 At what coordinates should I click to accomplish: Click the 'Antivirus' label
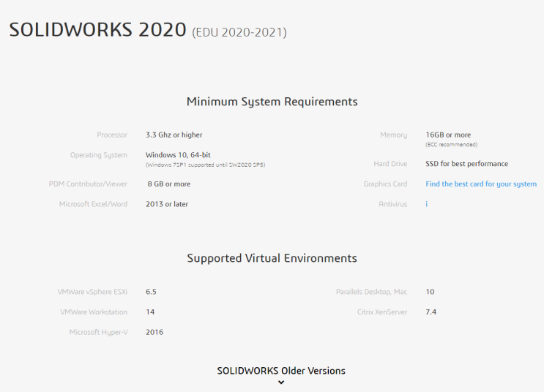392,204
